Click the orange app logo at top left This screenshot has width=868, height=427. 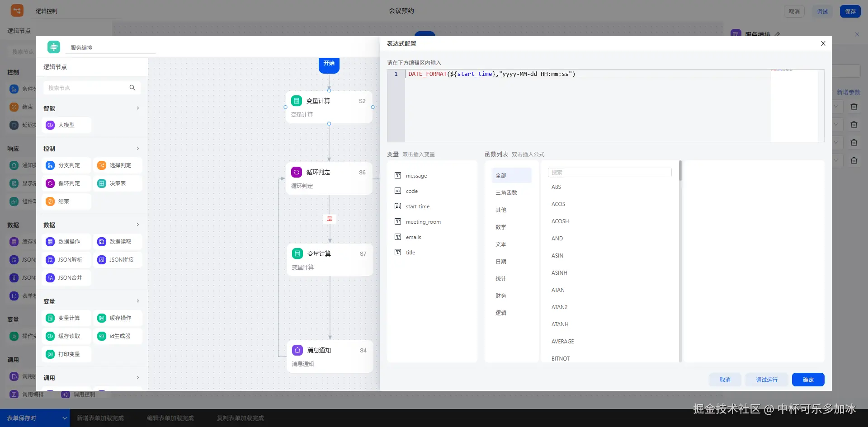17,10
